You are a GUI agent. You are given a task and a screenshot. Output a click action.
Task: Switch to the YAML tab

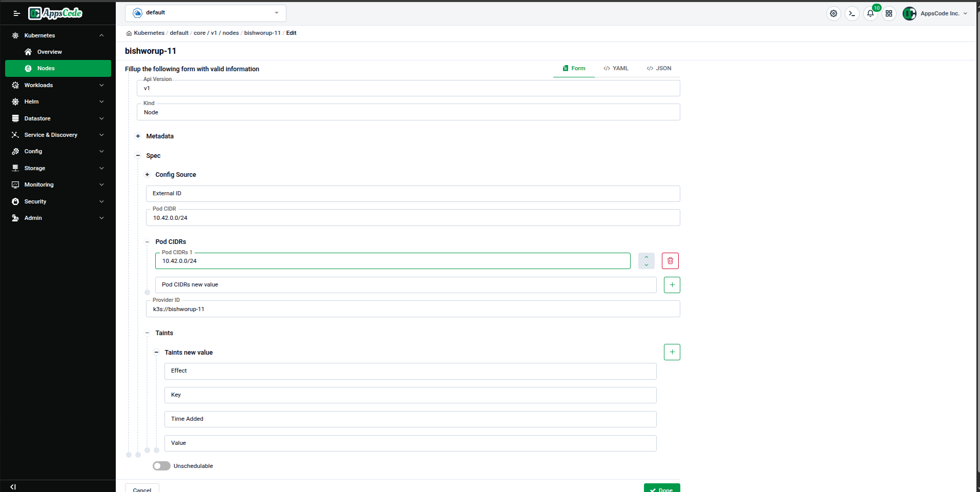point(616,68)
